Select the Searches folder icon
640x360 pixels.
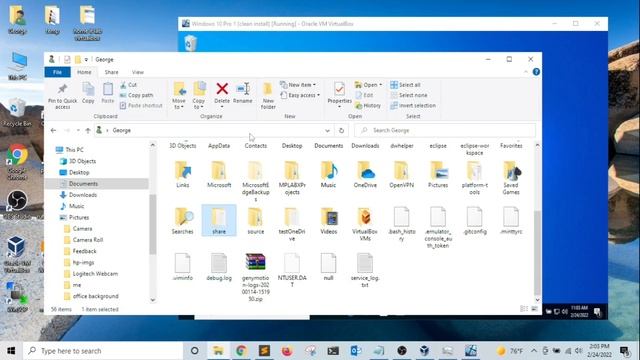click(183, 217)
